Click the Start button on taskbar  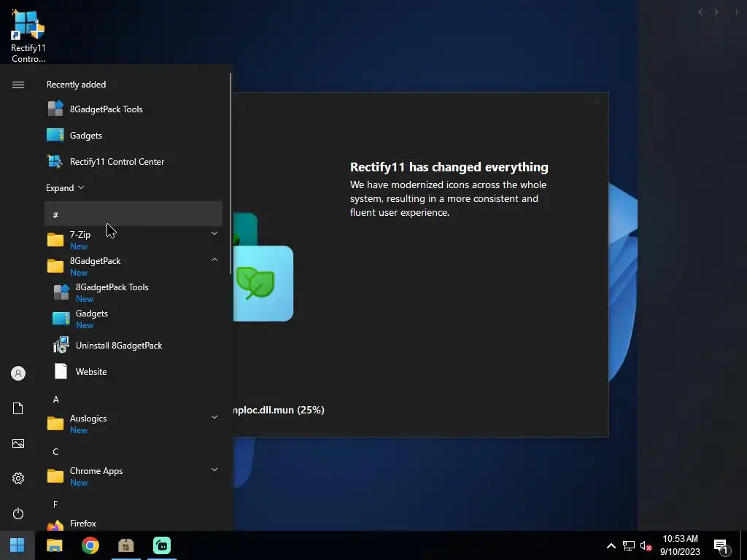18,545
